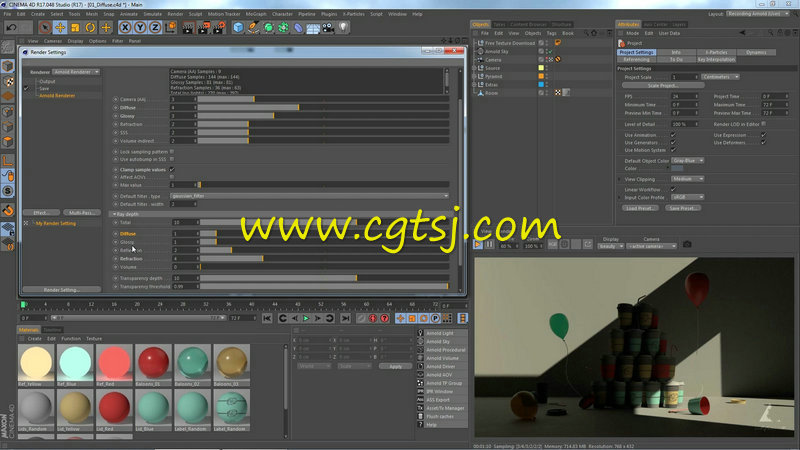This screenshot has width=800, height=450.
Task: Toggle Linear Workflow checkbox
Action: (673, 189)
